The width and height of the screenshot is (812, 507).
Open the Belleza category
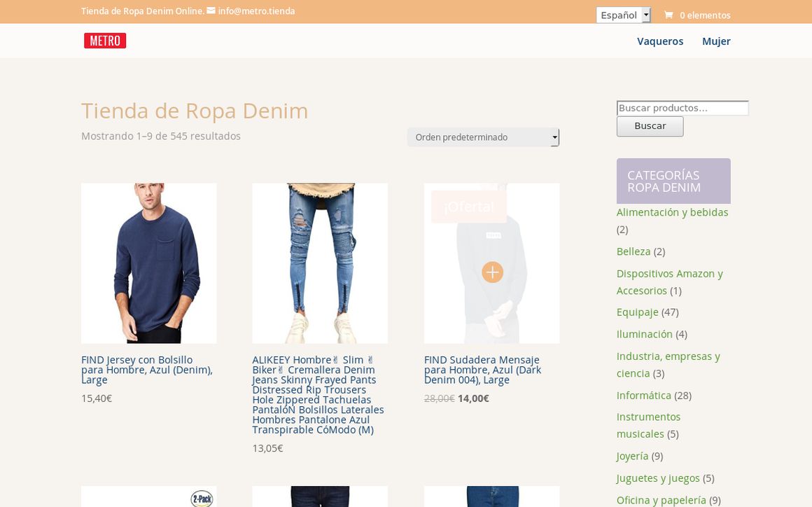pos(633,251)
